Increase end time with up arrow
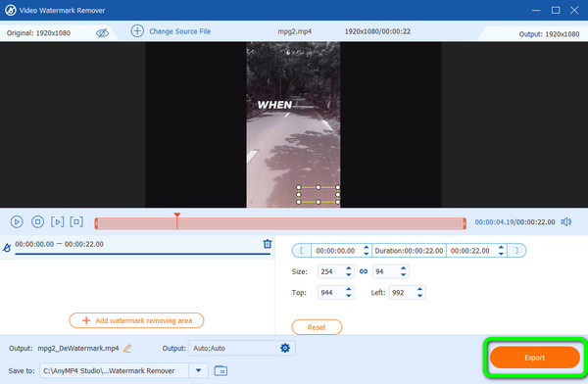588x384 pixels. point(501,248)
